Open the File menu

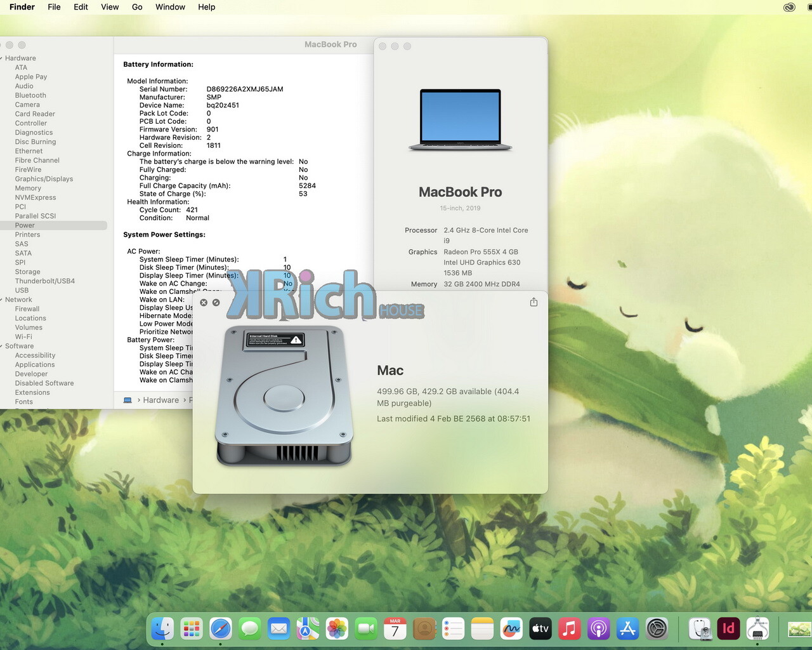[x=55, y=7]
